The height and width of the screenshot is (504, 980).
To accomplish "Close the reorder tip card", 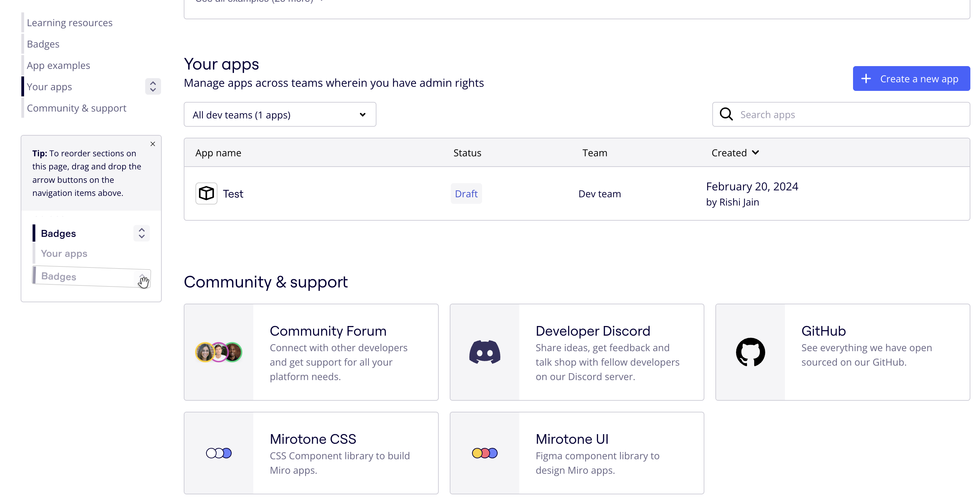I will (x=152, y=144).
